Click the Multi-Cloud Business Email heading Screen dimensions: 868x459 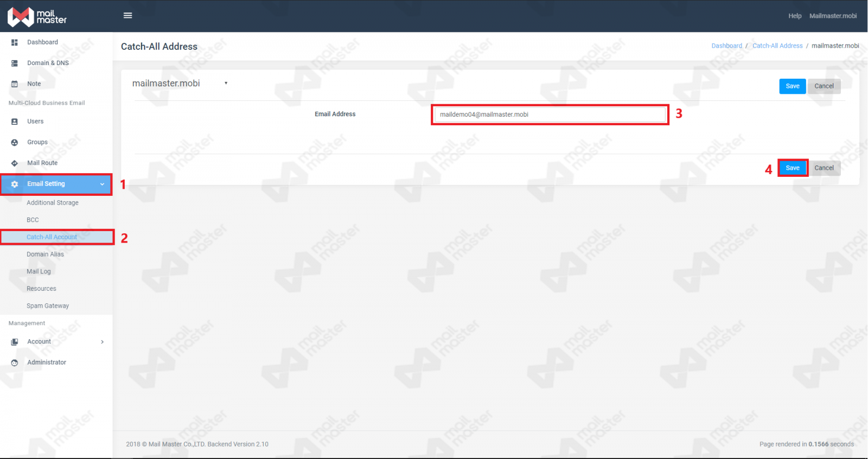[x=47, y=103]
